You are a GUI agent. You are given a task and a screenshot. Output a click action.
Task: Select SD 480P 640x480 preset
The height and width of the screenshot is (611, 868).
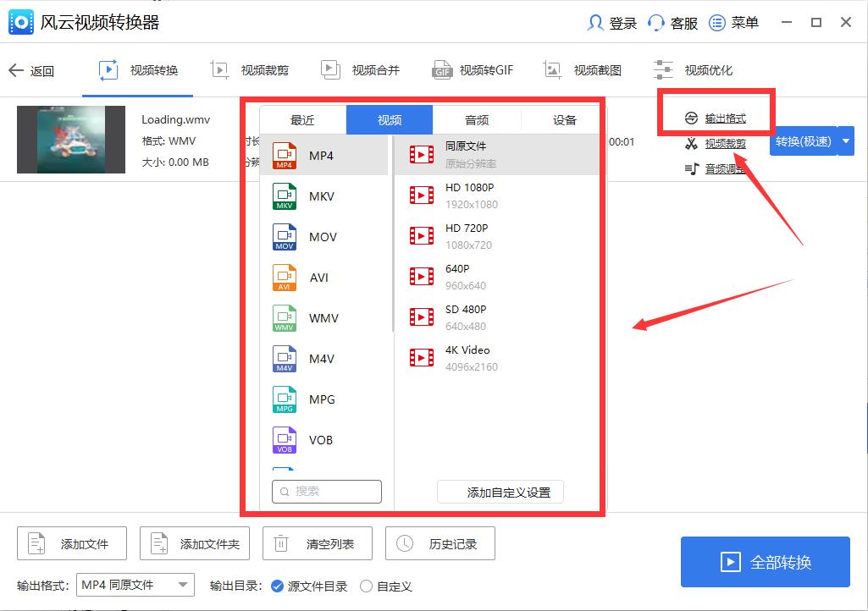point(497,317)
